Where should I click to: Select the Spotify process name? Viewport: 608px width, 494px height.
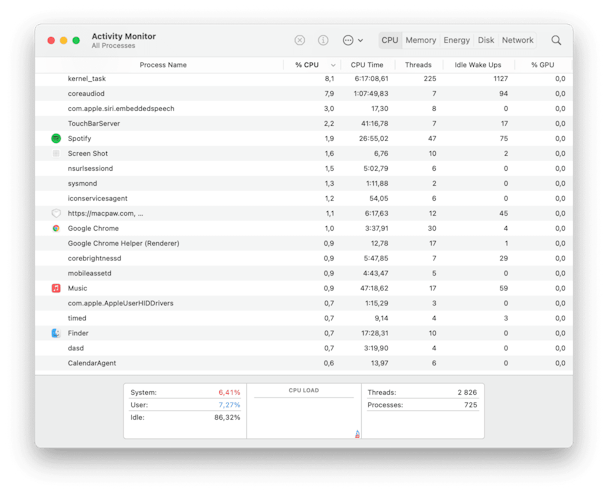coord(79,138)
